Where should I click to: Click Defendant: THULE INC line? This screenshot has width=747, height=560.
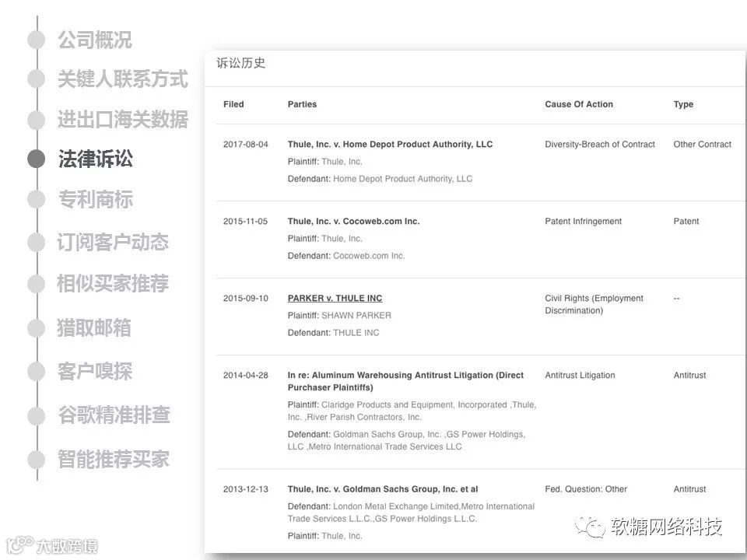[x=333, y=333]
